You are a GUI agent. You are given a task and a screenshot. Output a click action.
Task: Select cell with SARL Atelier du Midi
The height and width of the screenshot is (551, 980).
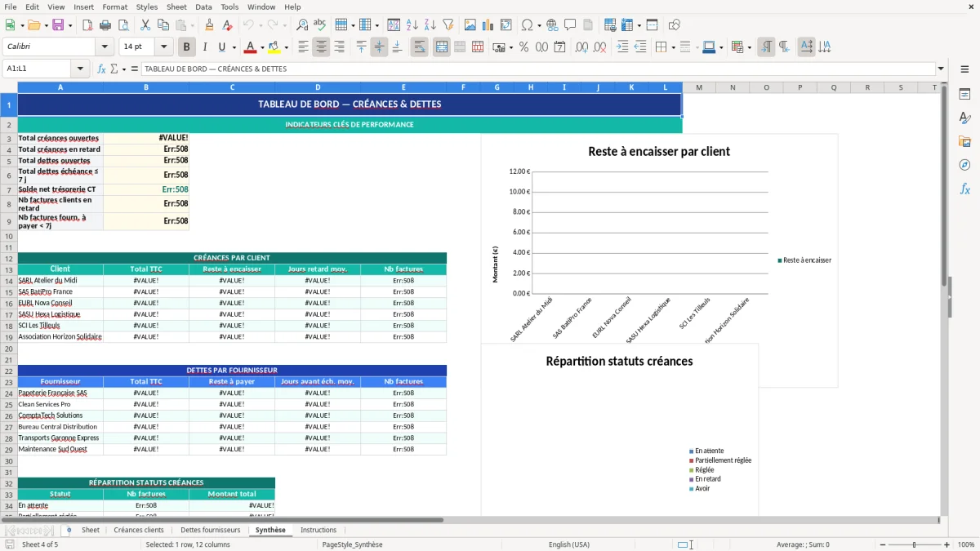[x=60, y=281]
